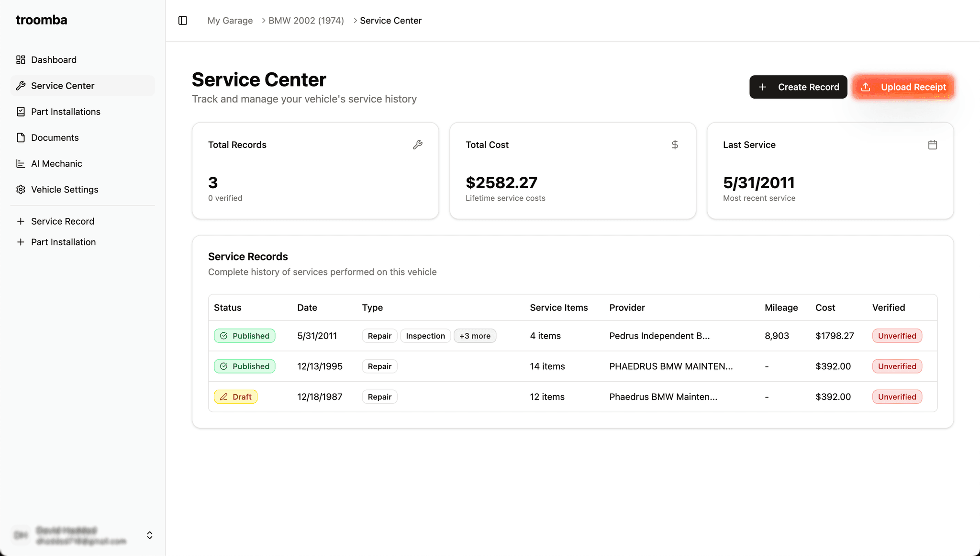Go to BMW 2002 (1974) breadcrumb
Viewport: 980px width, 556px height.
click(x=306, y=21)
